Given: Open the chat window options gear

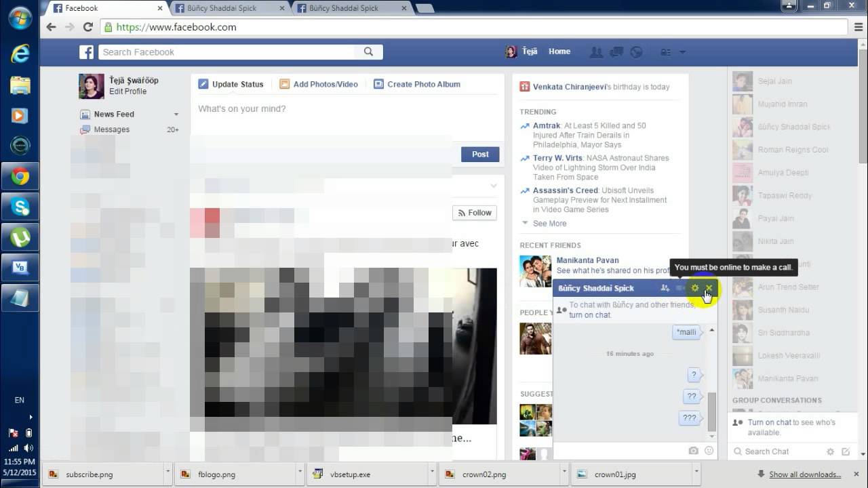Looking at the screenshot, I should [x=695, y=288].
